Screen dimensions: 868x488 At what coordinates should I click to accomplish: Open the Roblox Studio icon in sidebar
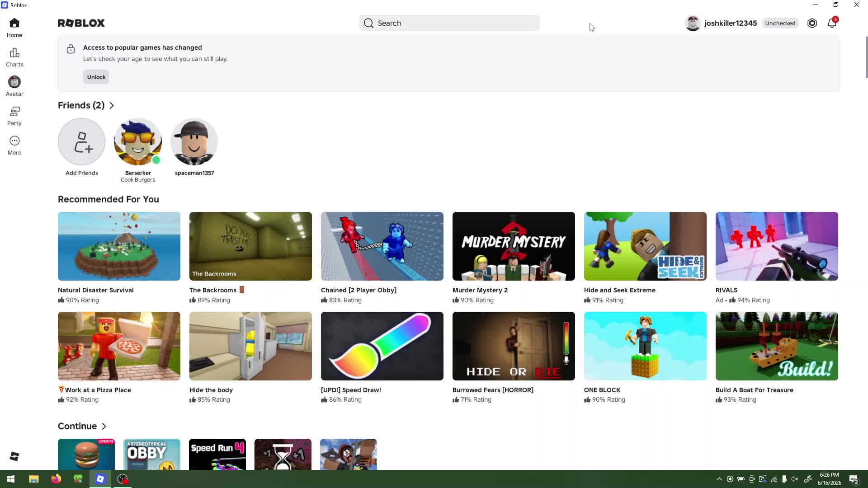[14, 456]
